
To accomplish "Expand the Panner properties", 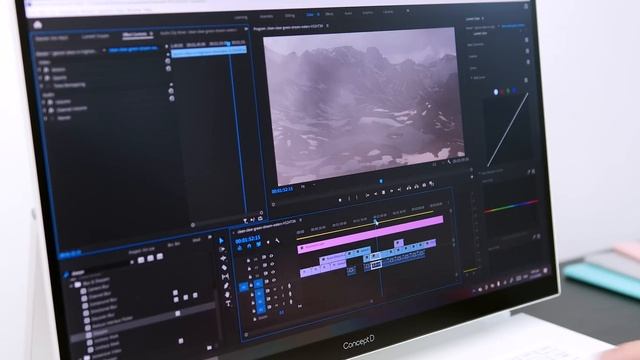I will [45, 119].
